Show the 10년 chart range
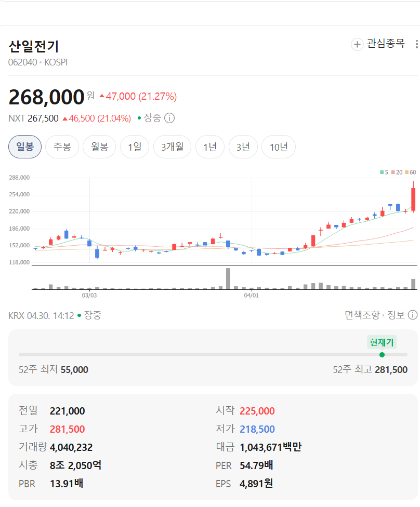 coord(279,147)
